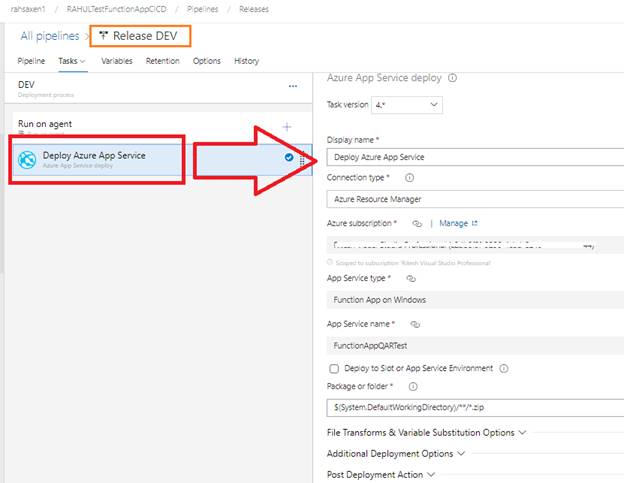Open the Function App on Windows dropdown

[x=475, y=300]
